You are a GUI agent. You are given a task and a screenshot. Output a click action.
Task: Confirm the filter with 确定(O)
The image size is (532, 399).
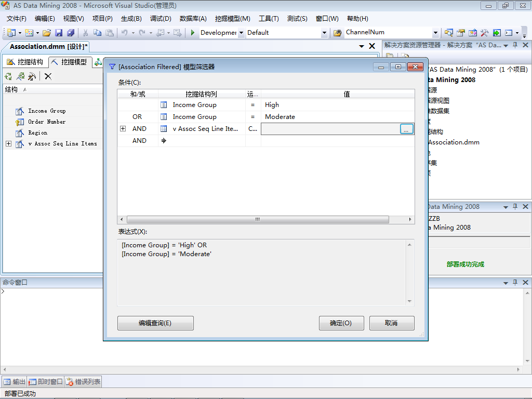[341, 323]
